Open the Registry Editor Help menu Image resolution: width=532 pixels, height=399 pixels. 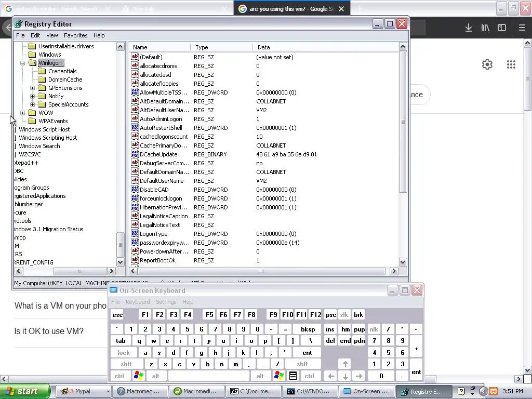pyautogui.click(x=99, y=35)
